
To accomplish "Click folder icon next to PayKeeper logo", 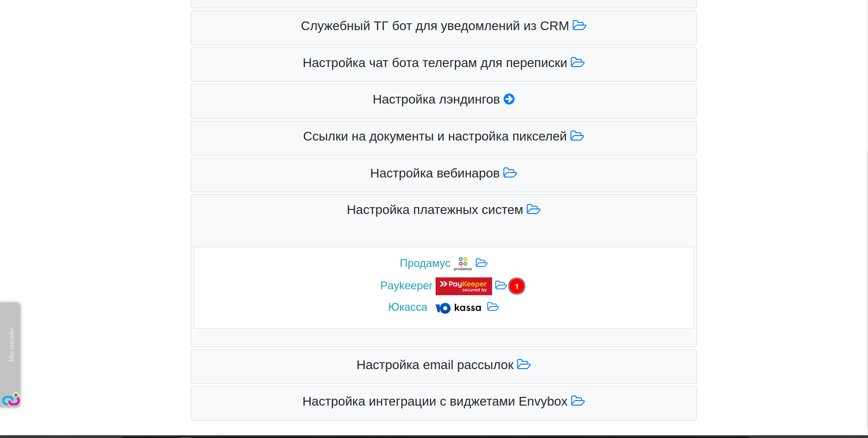I will pyautogui.click(x=501, y=285).
